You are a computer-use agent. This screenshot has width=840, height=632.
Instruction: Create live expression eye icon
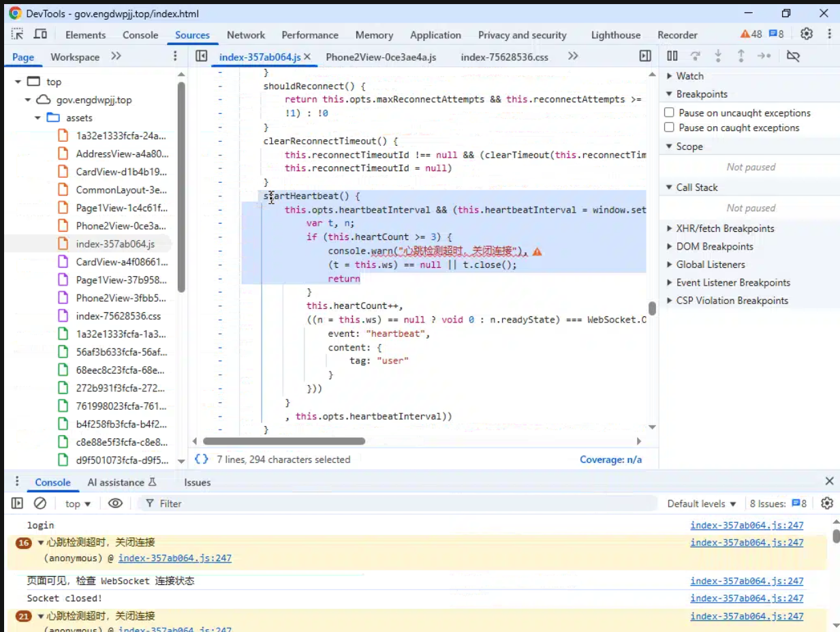tap(115, 503)
